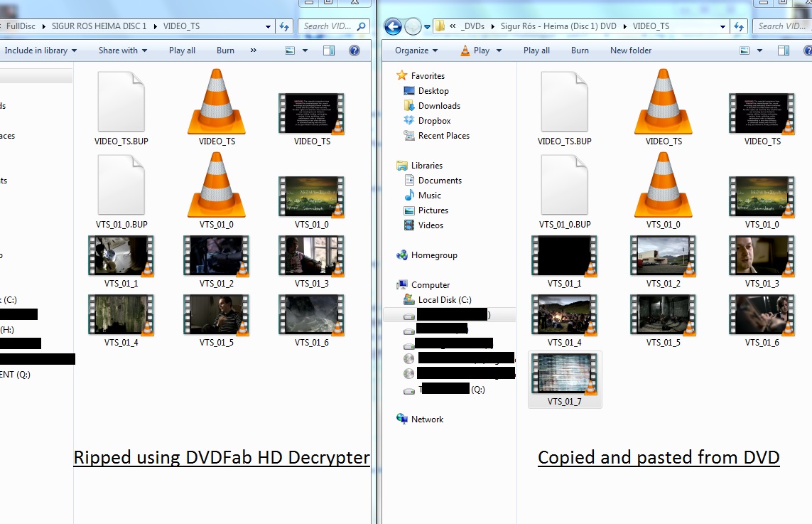The height and width of the screenshot is (524, 812).
Task: Click the Back arrow in right window
Action: pos(393,26)
